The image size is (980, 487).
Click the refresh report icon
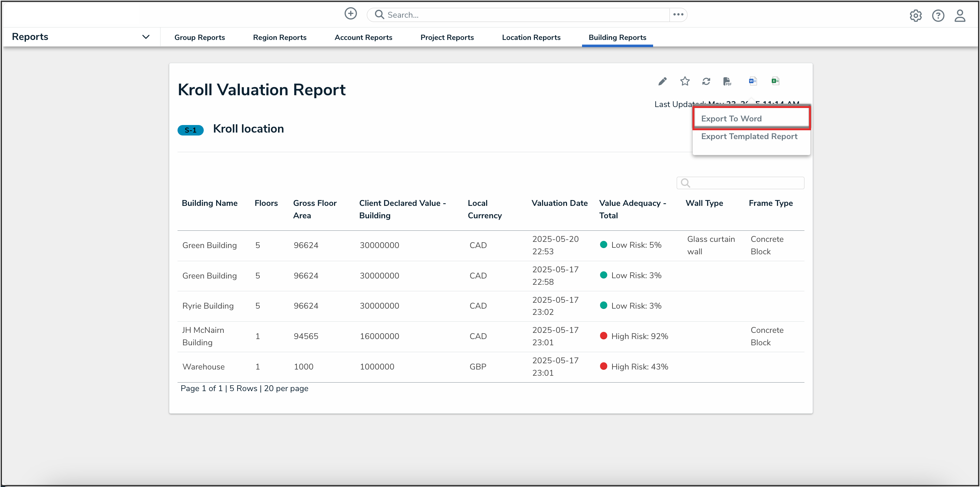[x=706, y=81]
